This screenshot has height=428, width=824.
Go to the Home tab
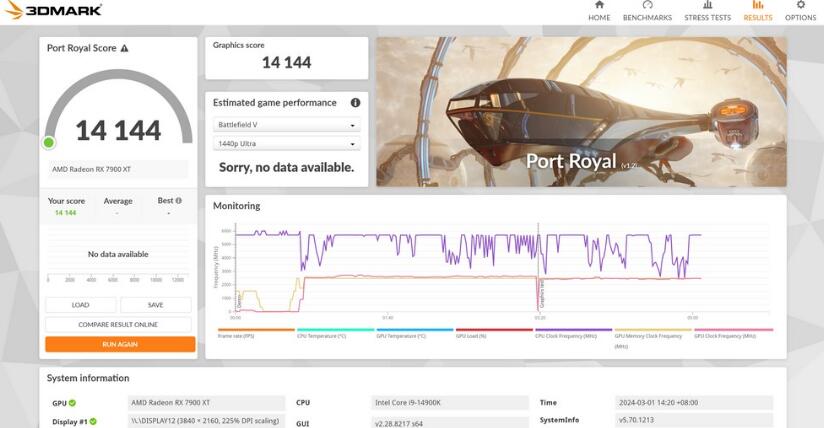pyautogui.click(x=599, y=11)
